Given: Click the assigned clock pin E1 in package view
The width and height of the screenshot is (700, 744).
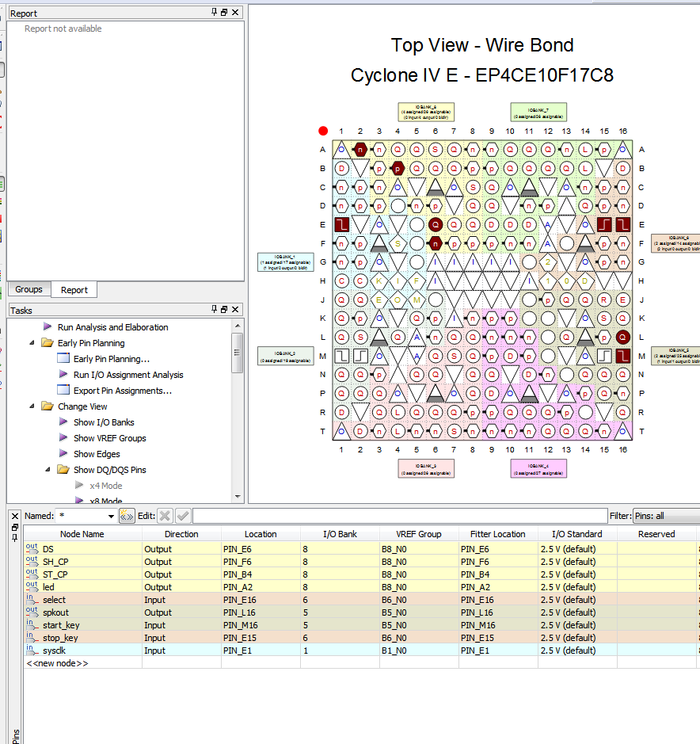Looking at the screenshot, I should pos(341,225).
